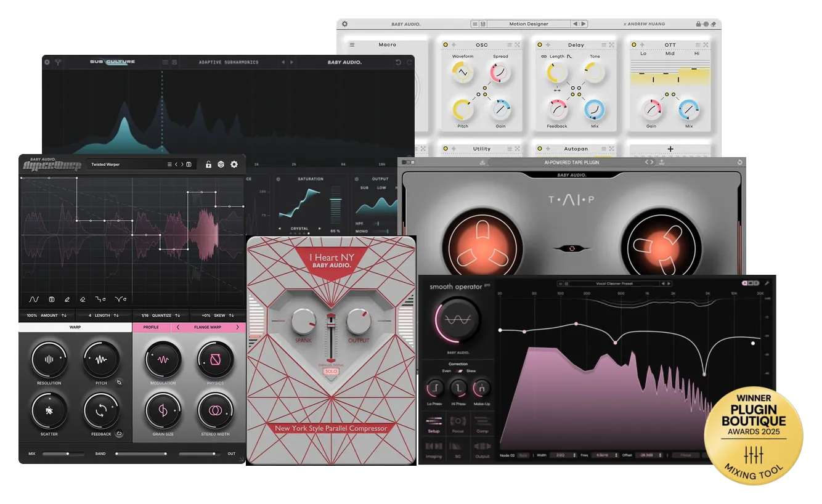Click the Sub Culture settings gear
Screen dimensions: 822x504
point(47,62)
